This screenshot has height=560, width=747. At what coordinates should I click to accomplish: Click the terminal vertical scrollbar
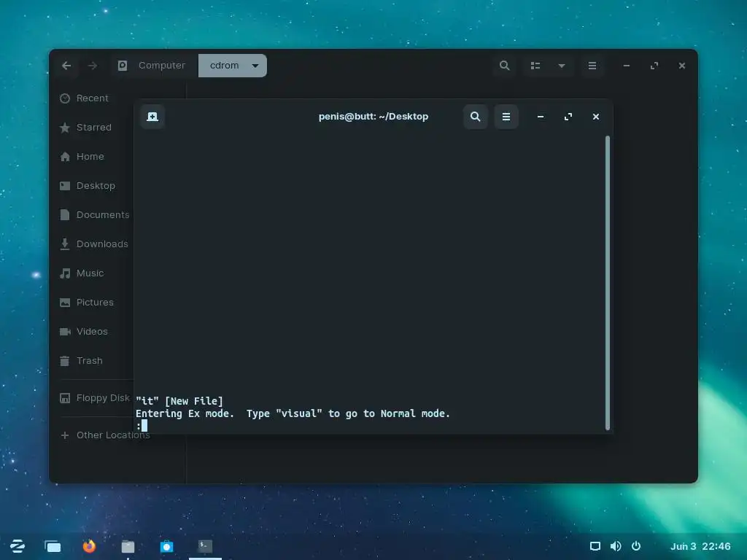(608, 283)
